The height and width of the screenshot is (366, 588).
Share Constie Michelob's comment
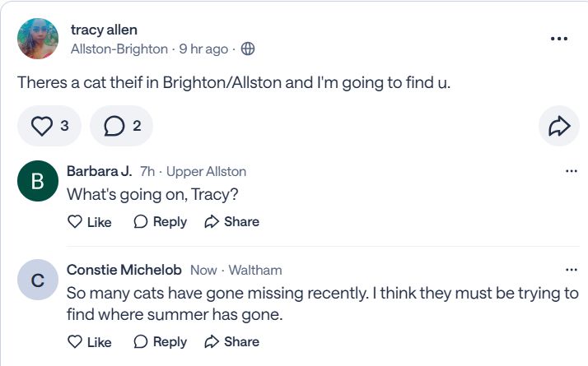tap(231, 341)
